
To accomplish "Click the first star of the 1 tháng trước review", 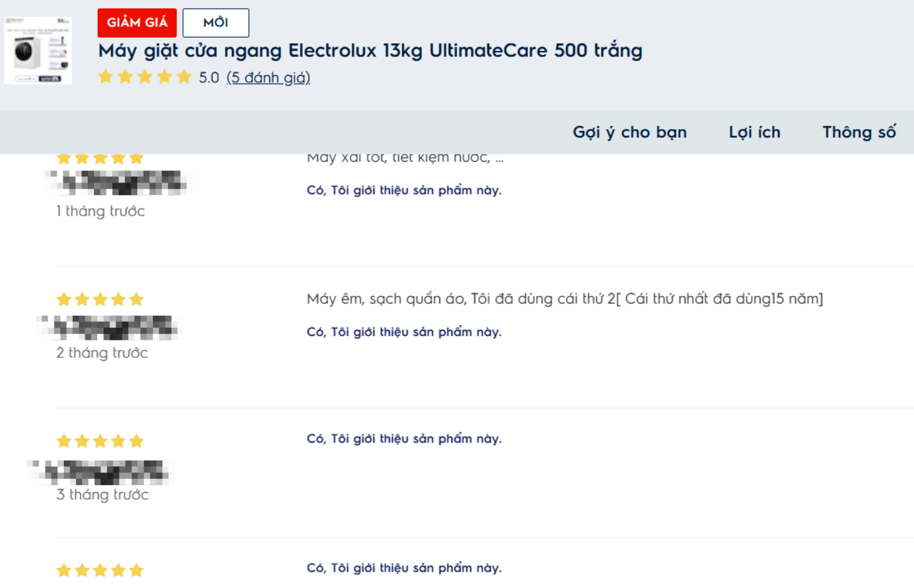I will click(63, 157).
